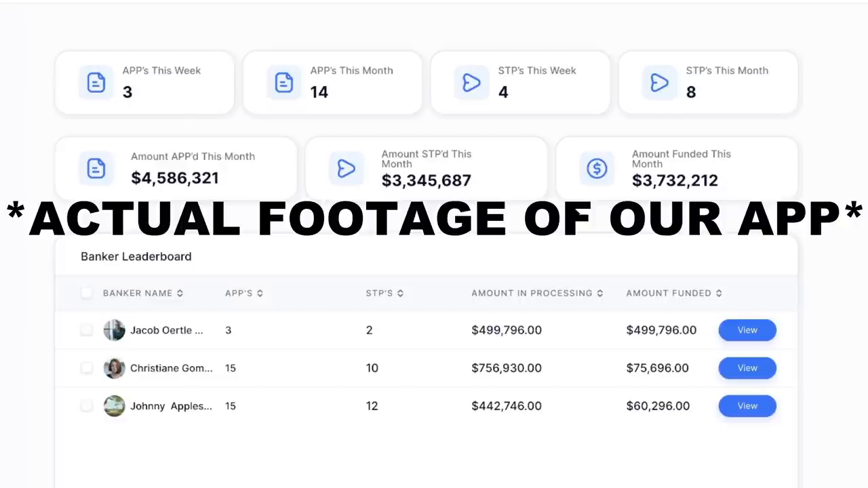Toggle the select-all checkbox in table header
Image resolution: width=868 pixels, height=488 pixels.
point(87,293)
